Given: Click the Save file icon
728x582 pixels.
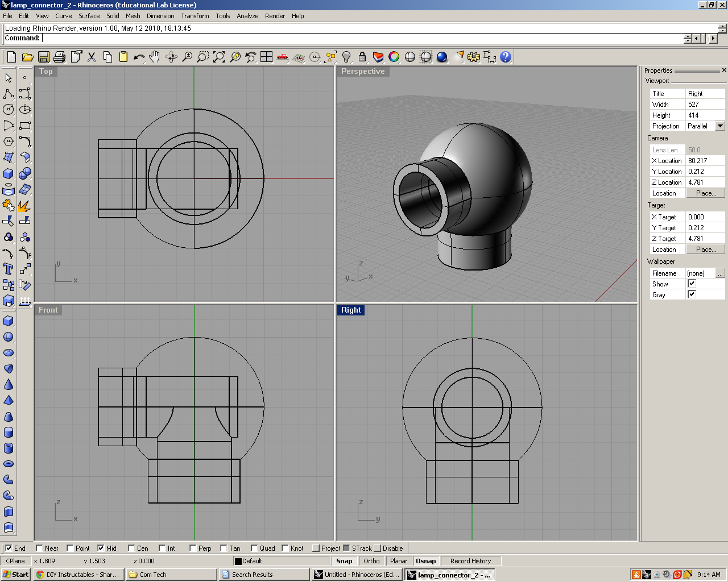Looking at the screenshot, I should (43, 57).
